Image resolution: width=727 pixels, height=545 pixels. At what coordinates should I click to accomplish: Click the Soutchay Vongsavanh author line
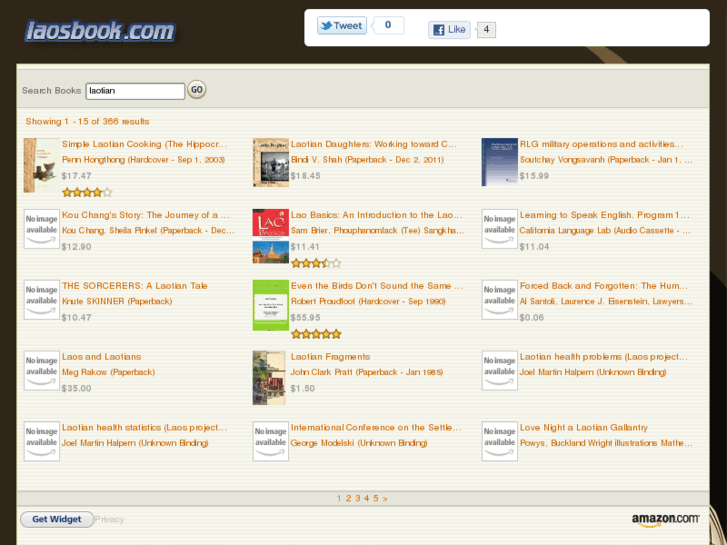(606, 160)
